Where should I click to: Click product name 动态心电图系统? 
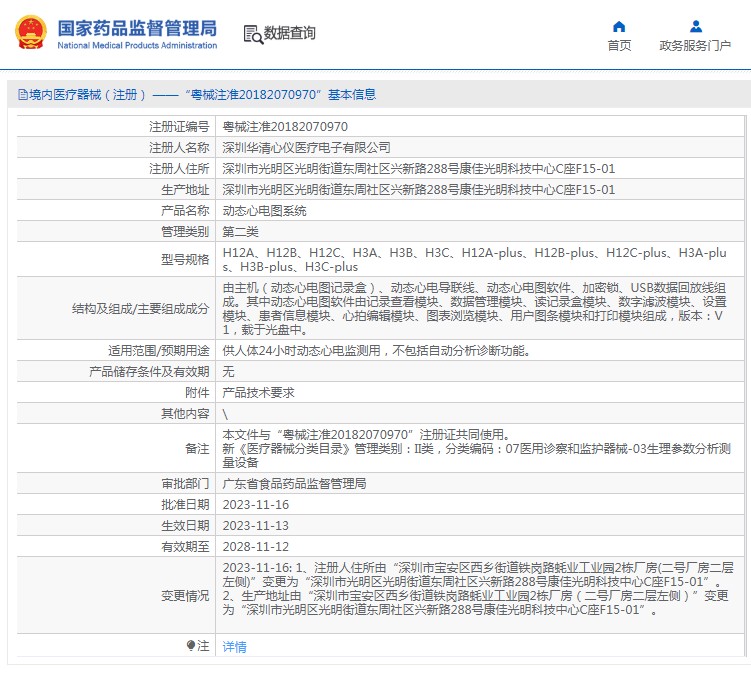(264, 211)
